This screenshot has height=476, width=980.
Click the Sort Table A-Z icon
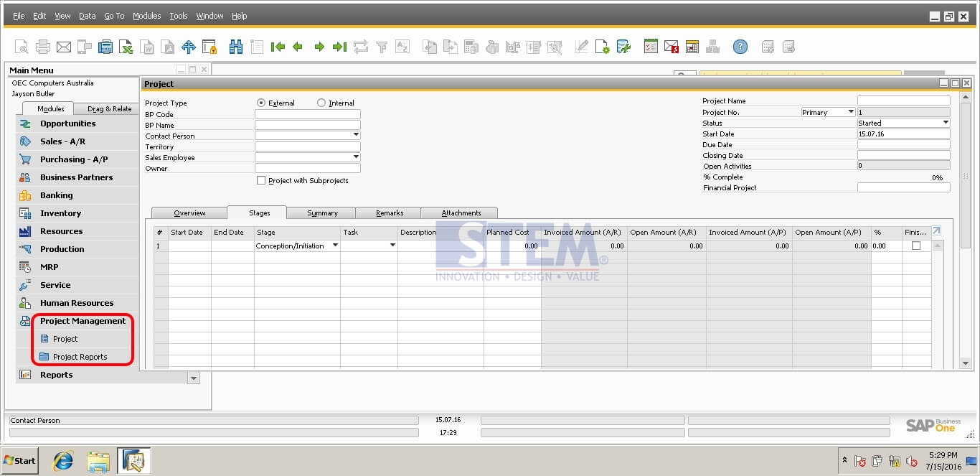click(x=402, y=47)
